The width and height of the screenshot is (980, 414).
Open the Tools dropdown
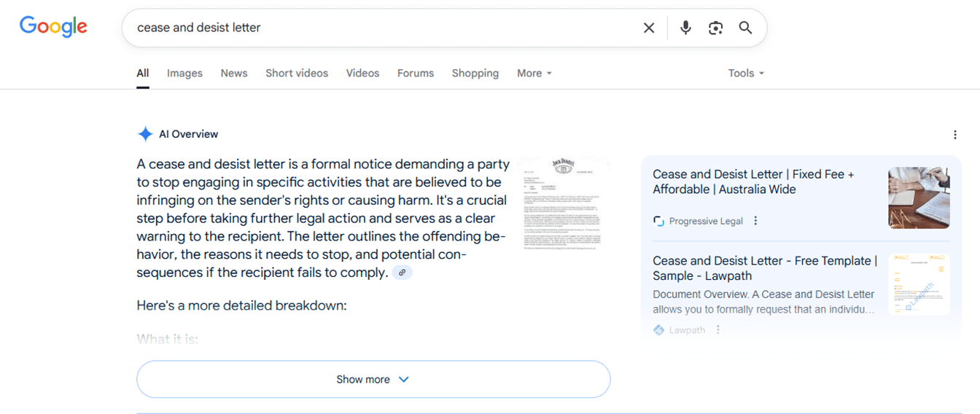click(x=746, y=73)
